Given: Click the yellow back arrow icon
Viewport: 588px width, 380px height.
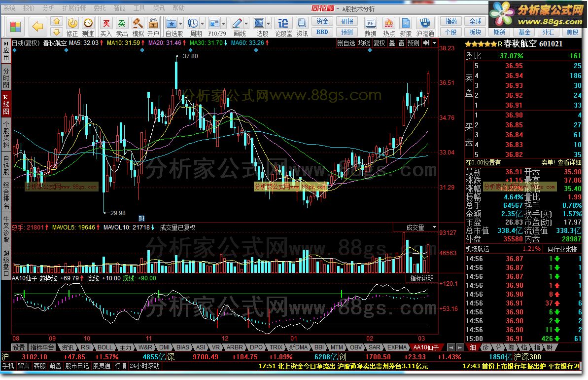Looking at the screenshot, I should point(38,26).
